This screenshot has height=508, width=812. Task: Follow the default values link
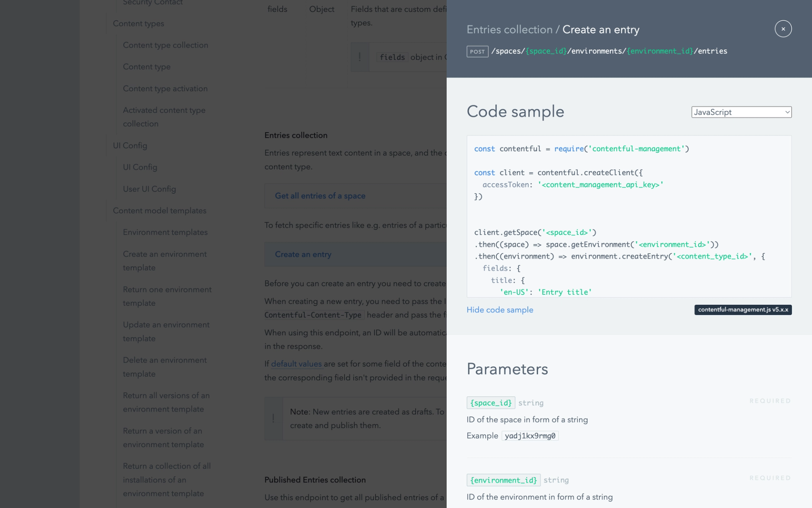(296, 364)
